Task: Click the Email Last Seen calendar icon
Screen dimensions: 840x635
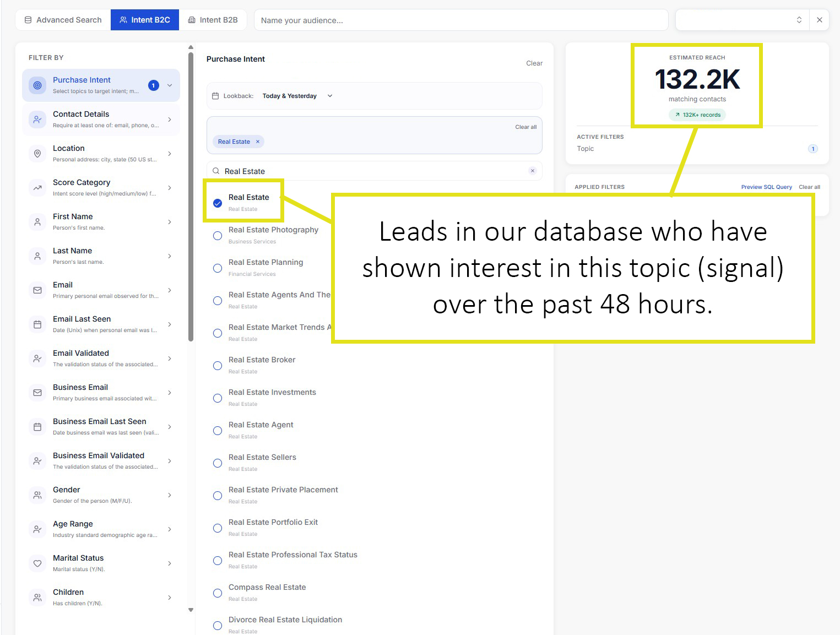Action: (37, 324)
